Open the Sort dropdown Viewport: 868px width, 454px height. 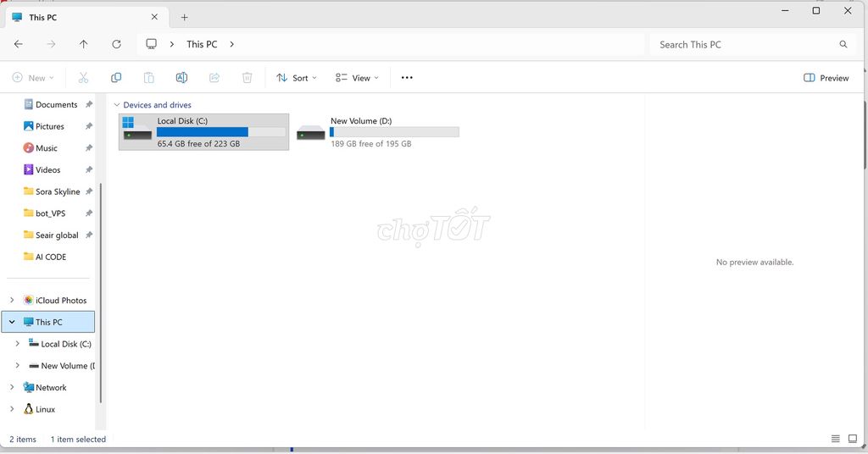(x=297, y=78)
